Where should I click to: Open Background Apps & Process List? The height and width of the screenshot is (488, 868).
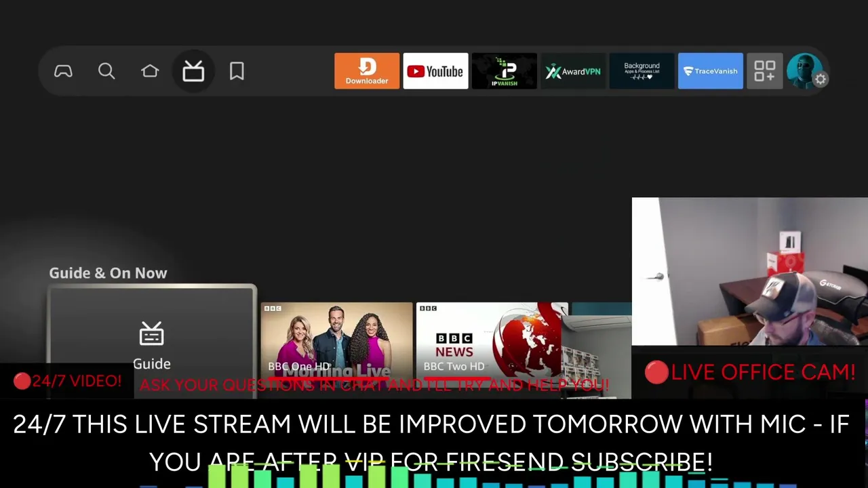tap(642, 71)
